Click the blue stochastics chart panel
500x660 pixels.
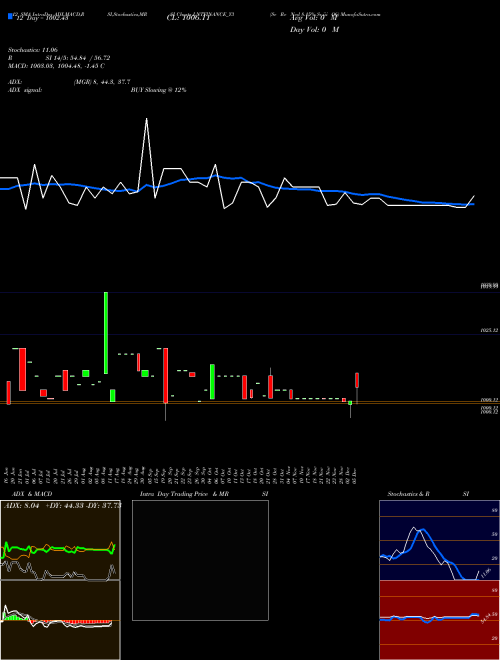click(439, 540)
